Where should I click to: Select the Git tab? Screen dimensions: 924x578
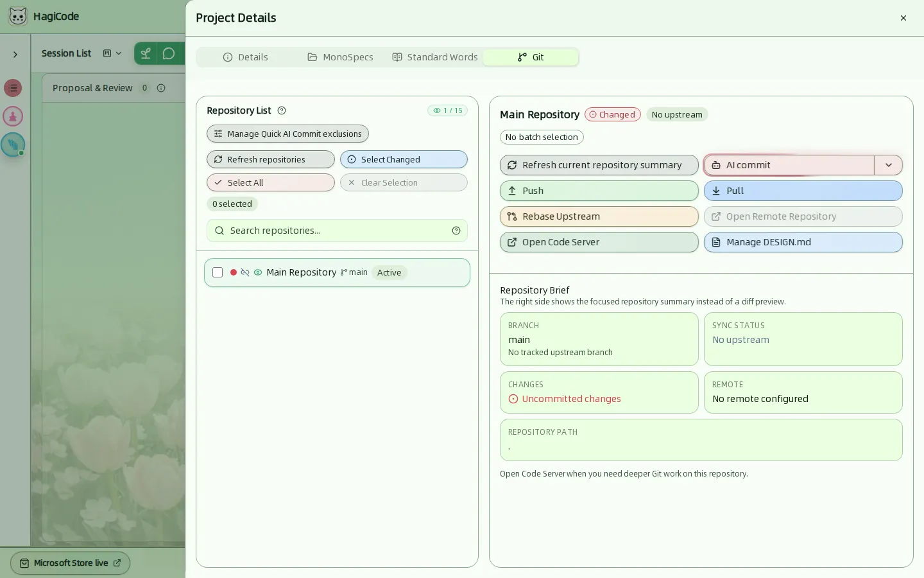(x=531, y=57)
